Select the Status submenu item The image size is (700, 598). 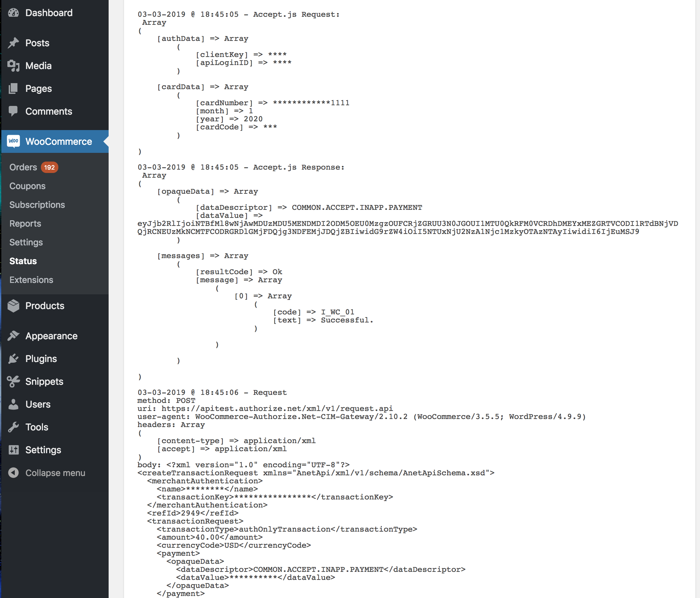(x=23, y=261)
